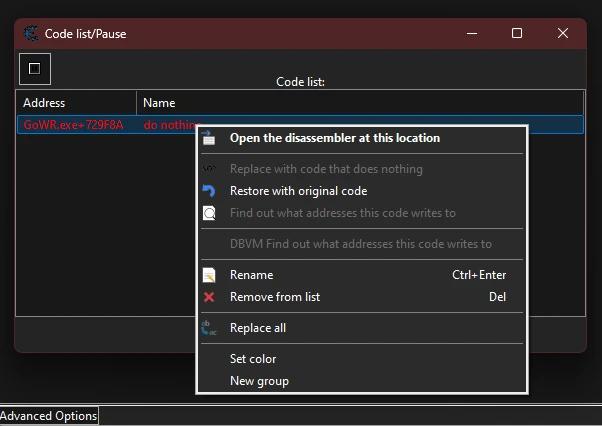The height and width of the screenshot is (426, 602).
Task: Click the pause square button at top left
Action: [35, 69]
